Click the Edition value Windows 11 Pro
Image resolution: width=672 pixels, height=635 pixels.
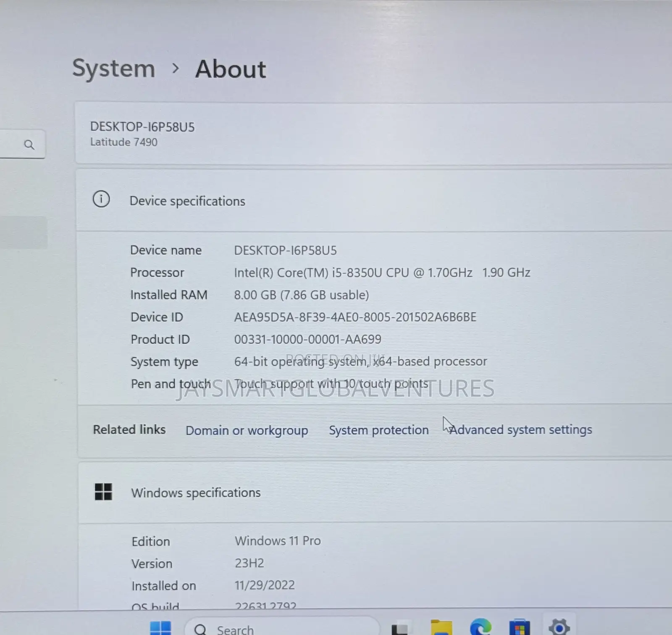pos(278,541)
